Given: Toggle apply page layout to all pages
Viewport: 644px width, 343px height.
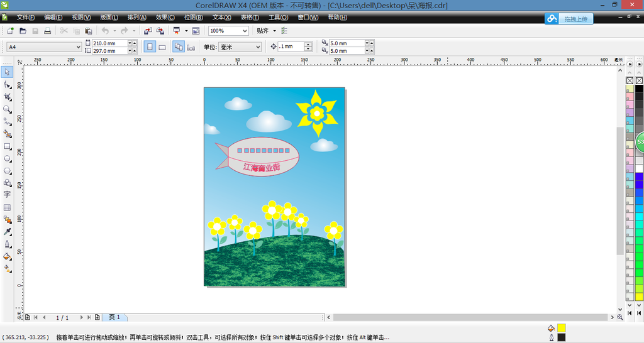Looking at the screenshot, I should click(179, 47).
